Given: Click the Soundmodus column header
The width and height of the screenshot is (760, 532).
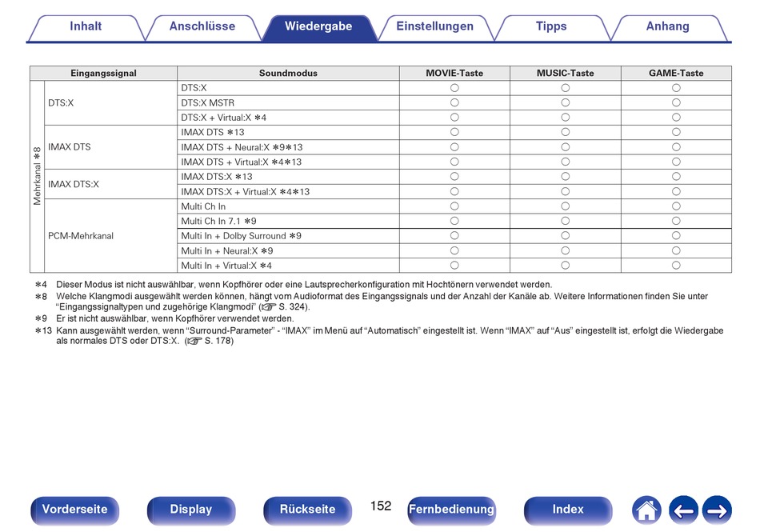Looking at the screenshot, I should click(x=288, y=73).
